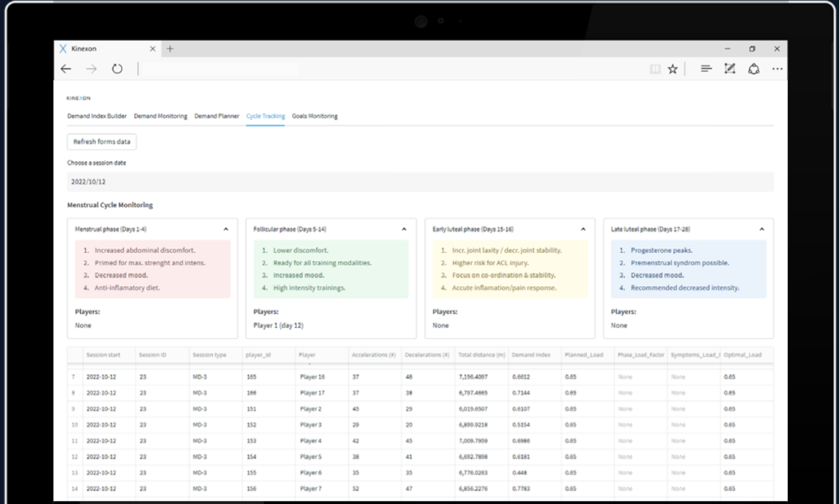Select the Cycle Tracking tab
Screen dimensions: 839x504
265,116
